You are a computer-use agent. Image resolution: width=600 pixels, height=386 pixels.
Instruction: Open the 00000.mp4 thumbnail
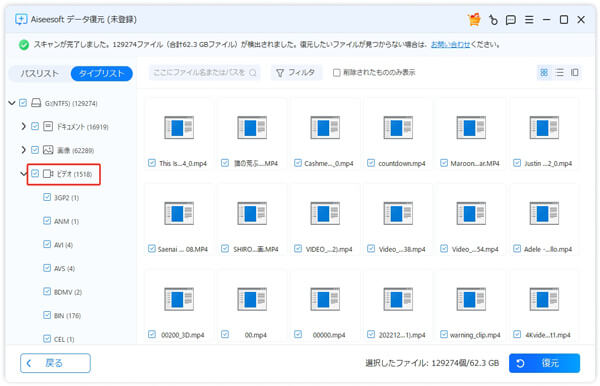pos(325,299)
